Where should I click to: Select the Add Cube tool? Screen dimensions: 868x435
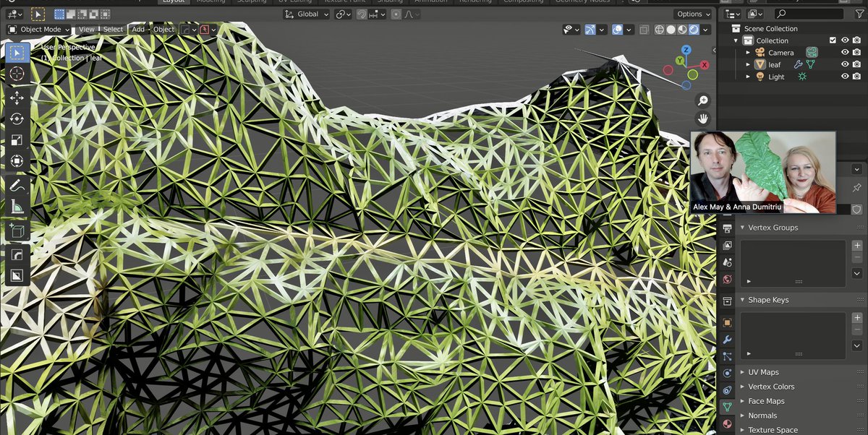[x=17, y=231]
